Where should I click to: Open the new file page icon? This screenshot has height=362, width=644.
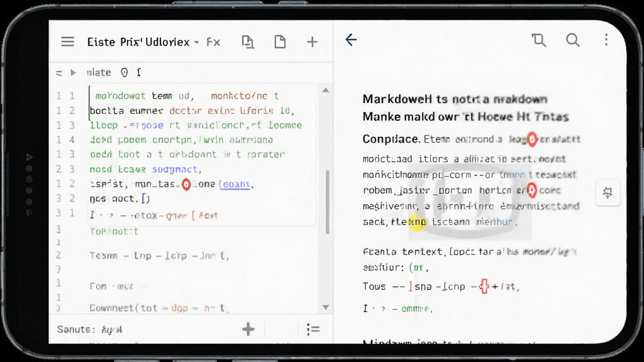click(x=280, y=42)
